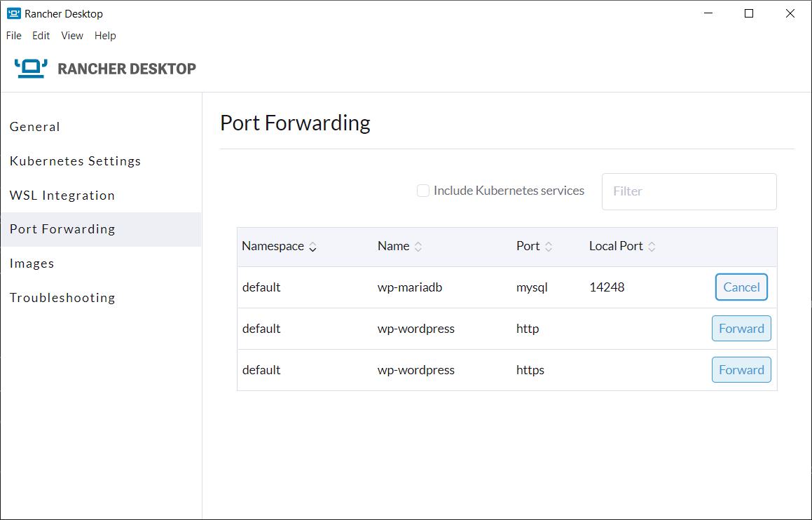Select the mysql port cell
The height and width of the screenshot is (520, 812).
pos(532,288)
